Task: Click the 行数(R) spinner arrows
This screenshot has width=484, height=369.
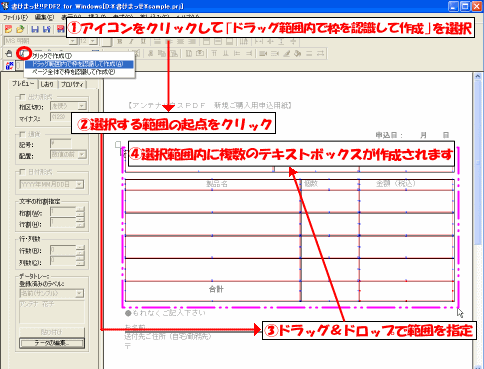Action: (x=80, y=250)
